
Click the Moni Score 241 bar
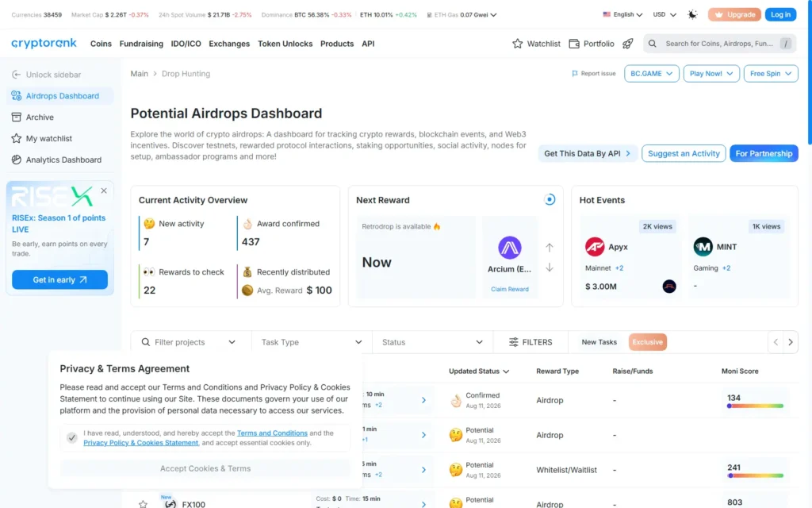(x=755, y=475)
